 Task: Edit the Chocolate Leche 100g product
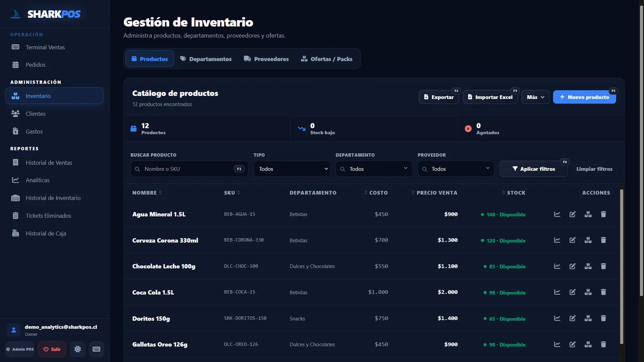pos(572,266)
